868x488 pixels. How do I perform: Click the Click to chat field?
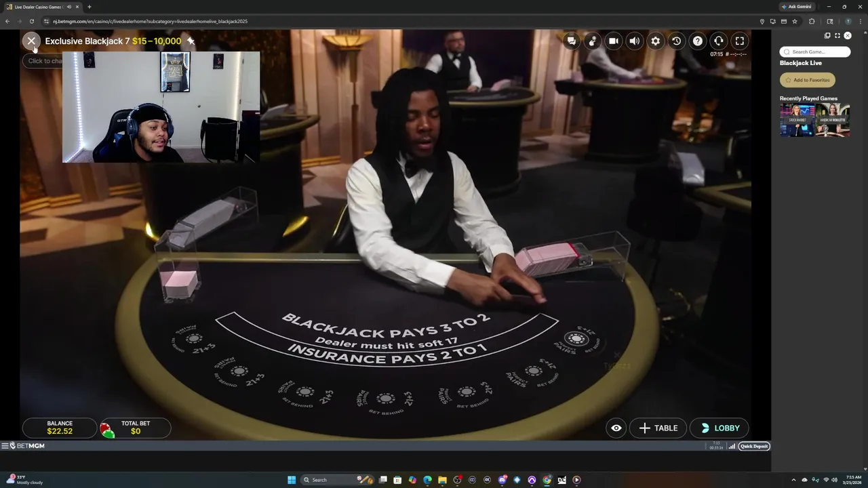[44, 61]
